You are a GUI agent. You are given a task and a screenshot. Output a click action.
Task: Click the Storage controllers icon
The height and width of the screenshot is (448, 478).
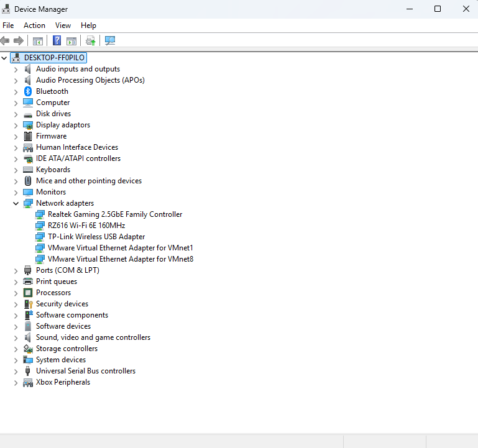[x=28, y=349]
